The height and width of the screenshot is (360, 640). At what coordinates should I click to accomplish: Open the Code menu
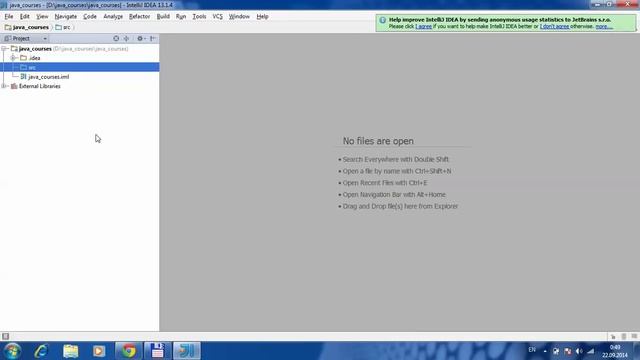90,17
